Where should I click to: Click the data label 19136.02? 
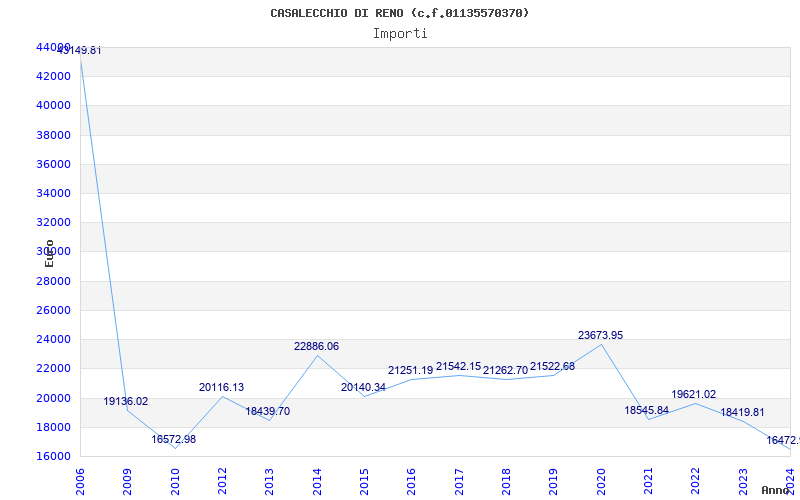(x=126, y=402)
